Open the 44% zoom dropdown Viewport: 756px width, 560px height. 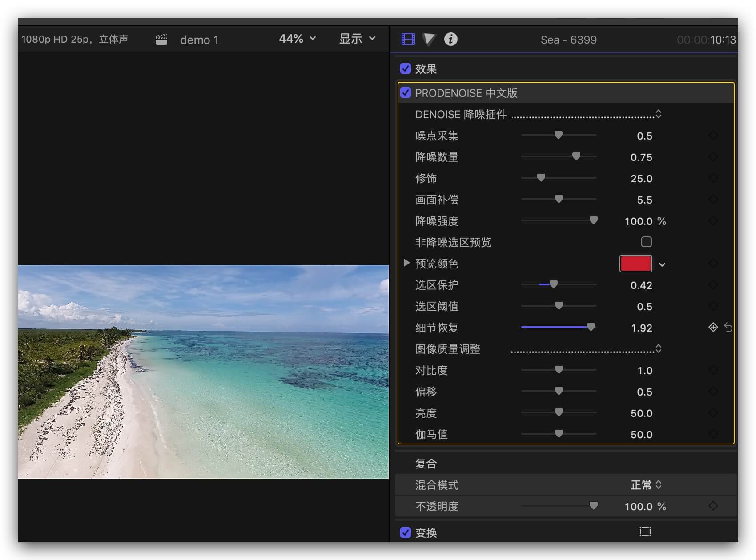298,39
